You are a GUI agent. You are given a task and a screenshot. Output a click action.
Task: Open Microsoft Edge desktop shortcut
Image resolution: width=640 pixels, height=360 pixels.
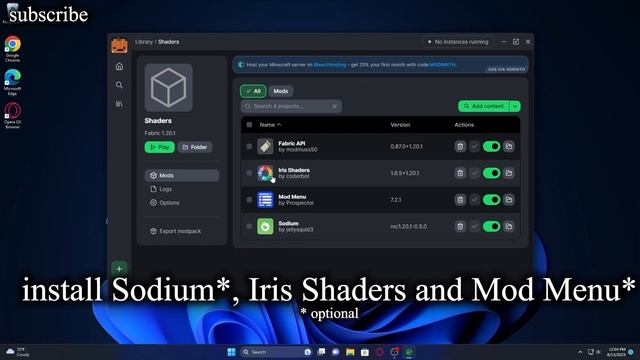tap(13, 82)
